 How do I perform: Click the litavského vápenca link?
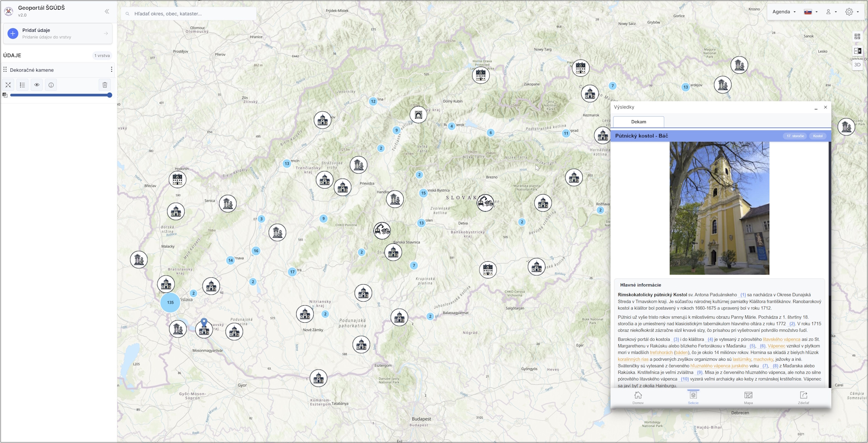781,339
